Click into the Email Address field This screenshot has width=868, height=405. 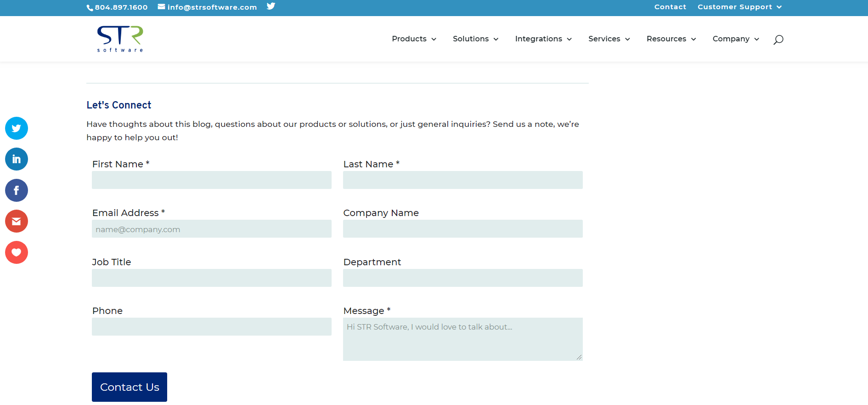point(211,229)
